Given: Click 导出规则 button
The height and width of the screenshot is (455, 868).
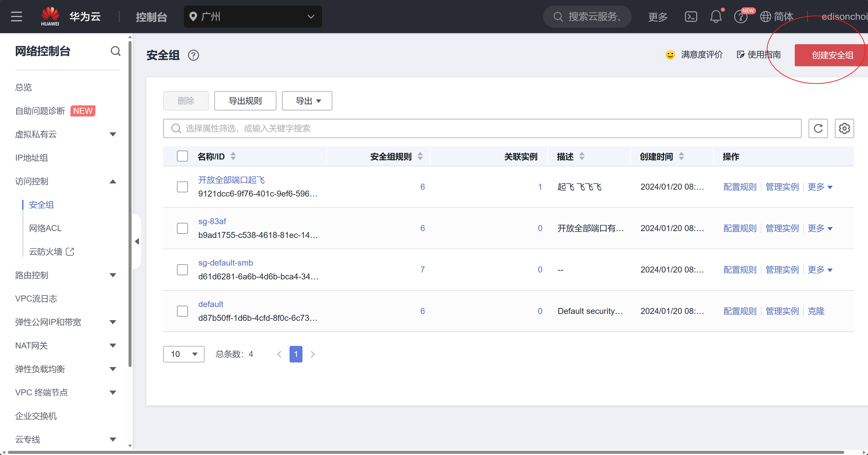Looking at the screenshot, I should [x=245, y=101].
